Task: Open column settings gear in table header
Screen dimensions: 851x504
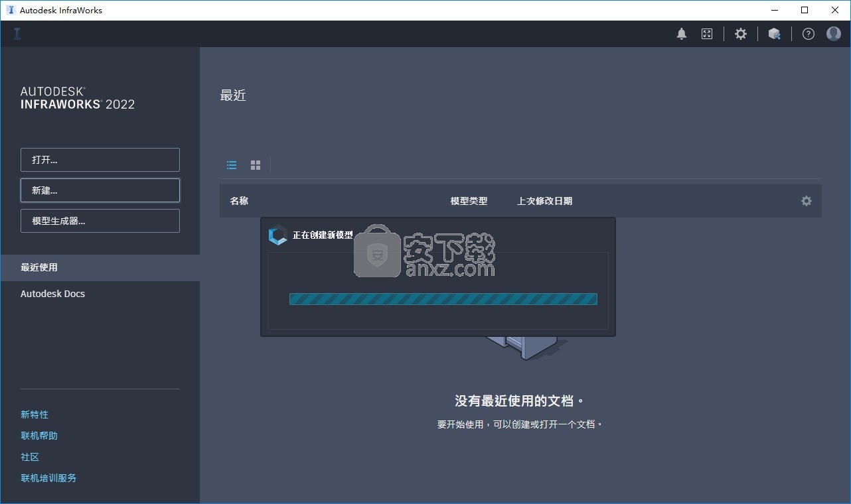Action: click(807, 201)
